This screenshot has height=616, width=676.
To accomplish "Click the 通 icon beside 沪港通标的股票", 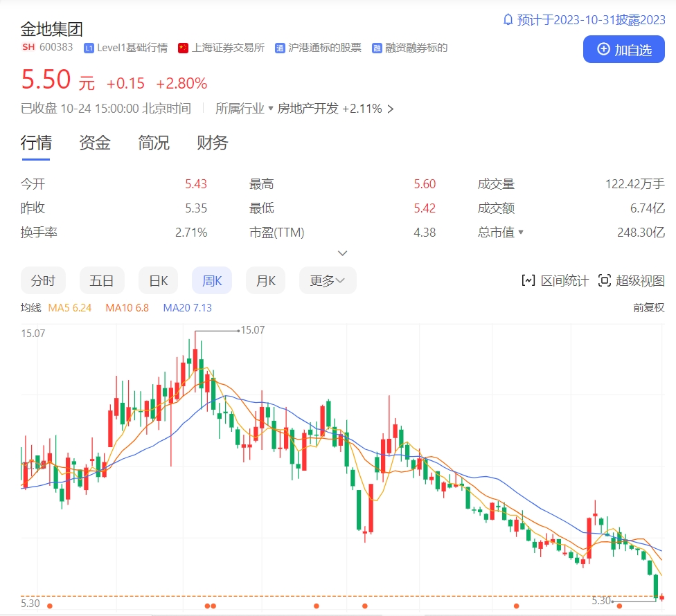I will tap(280, 48).
